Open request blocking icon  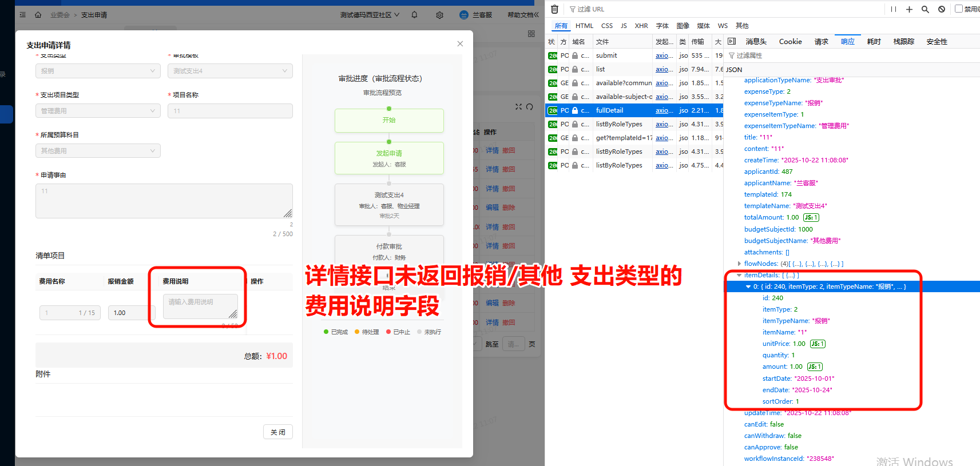pyautogui.click(x=942, y=9)
